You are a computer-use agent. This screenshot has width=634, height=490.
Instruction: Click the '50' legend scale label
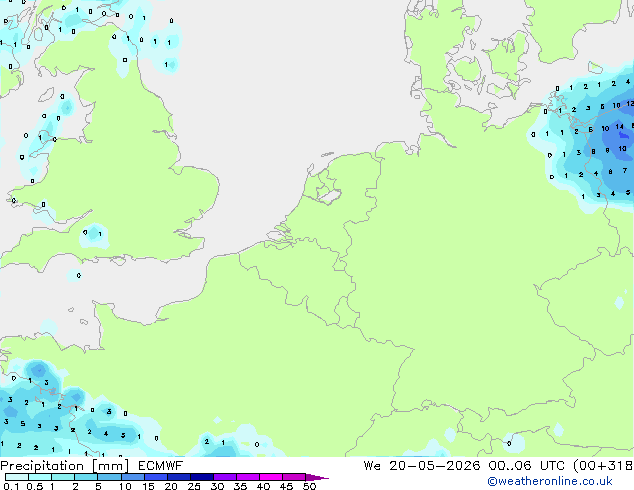[x=309, y=486]
